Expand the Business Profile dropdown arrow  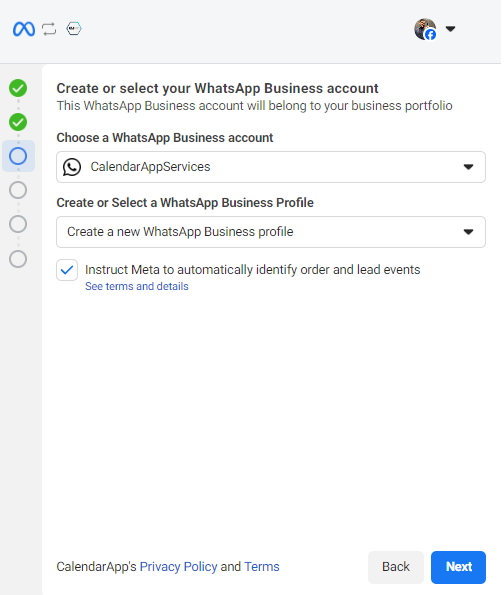coord(468,232)
